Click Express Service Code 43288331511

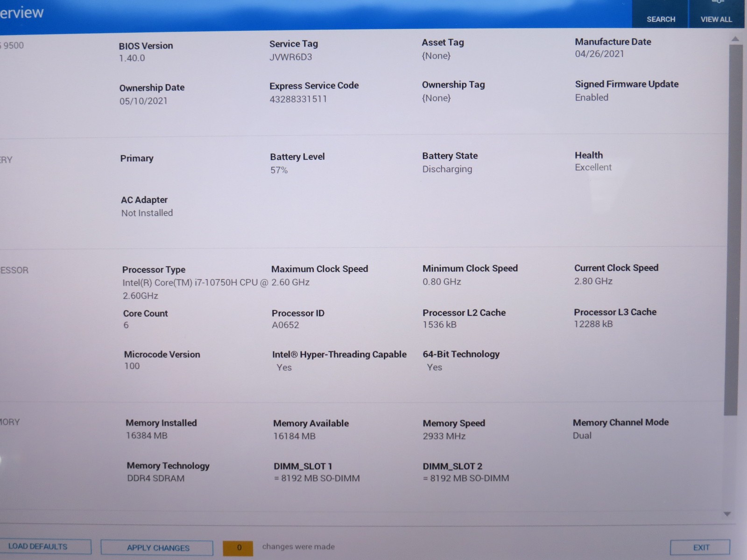[298, 99]
